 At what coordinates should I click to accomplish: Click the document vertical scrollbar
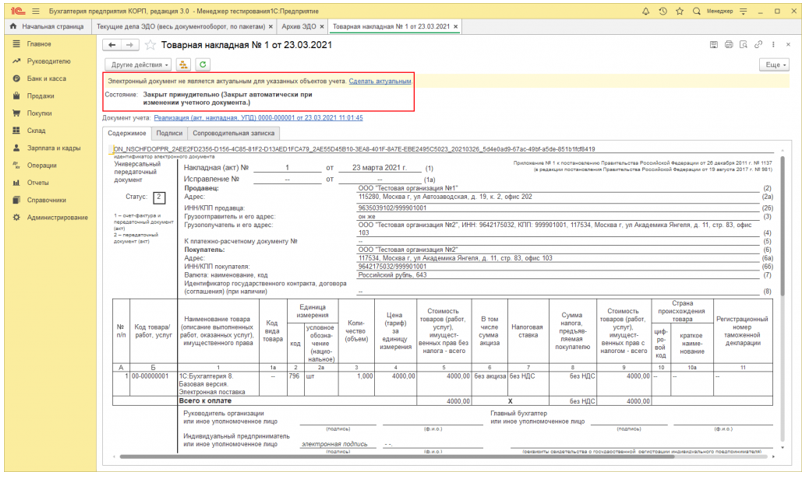coord(783,227)
